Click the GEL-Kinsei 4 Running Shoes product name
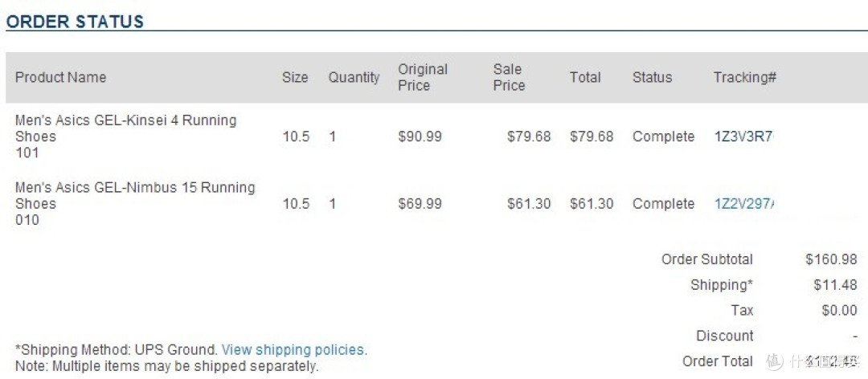Viewport: 868px width, 379px height. tap(125, 128)
